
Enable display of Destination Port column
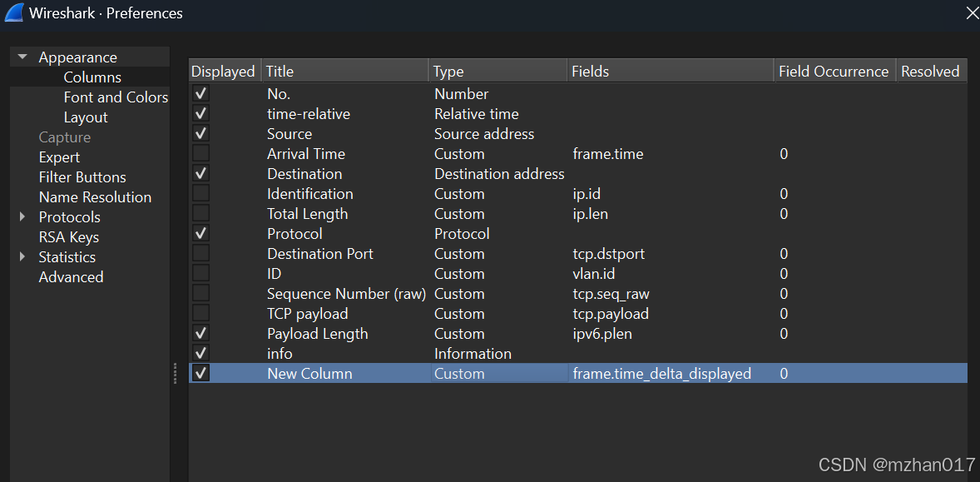[201, 254]
